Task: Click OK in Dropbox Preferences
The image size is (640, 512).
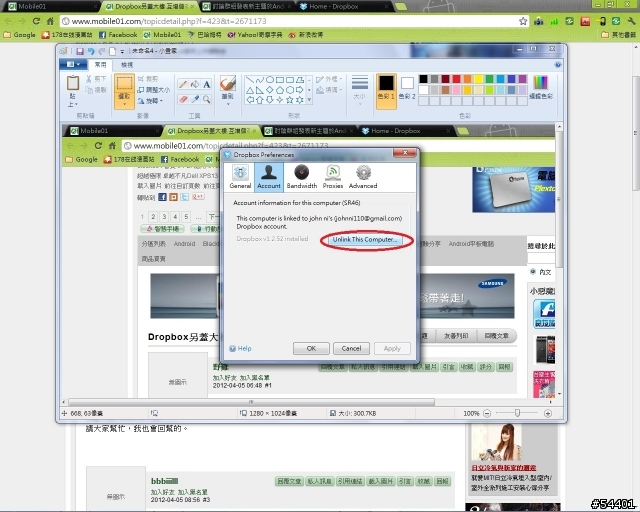Action: click(311, 348)
